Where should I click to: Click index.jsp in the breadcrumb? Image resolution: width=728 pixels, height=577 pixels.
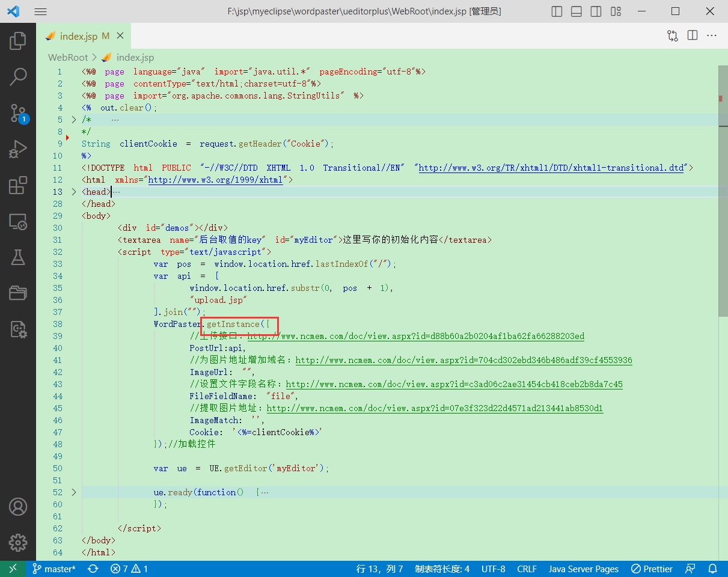pyautogui.click(x=135, y=57)
